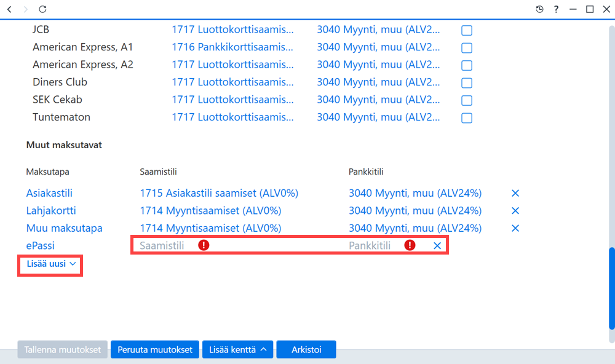The height and width of the screenshot is (364, 615).
Task: Tick the SEK Cekab checkbox
Action: coord(467,100)
